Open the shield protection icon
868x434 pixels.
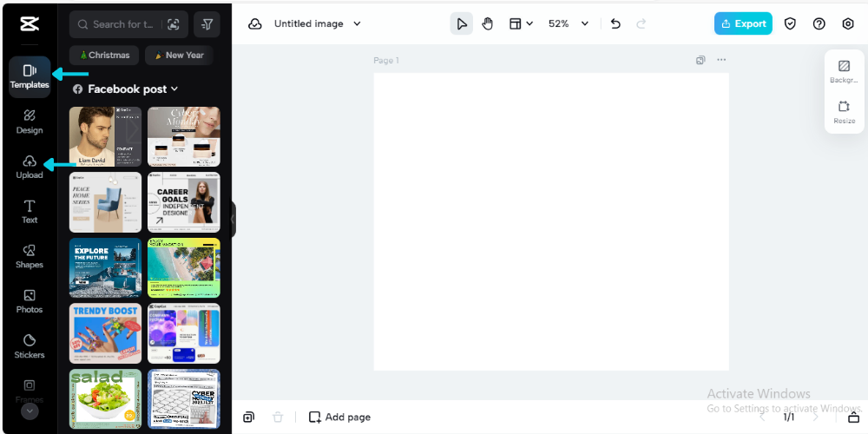click(790, 23)
